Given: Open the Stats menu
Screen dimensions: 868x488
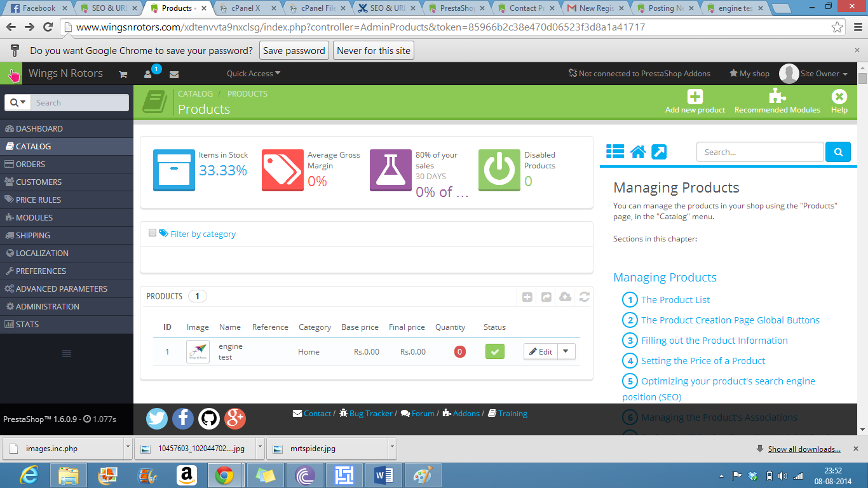Looking at the screenshot, I should pyautogui.click(x=67, y=324).
